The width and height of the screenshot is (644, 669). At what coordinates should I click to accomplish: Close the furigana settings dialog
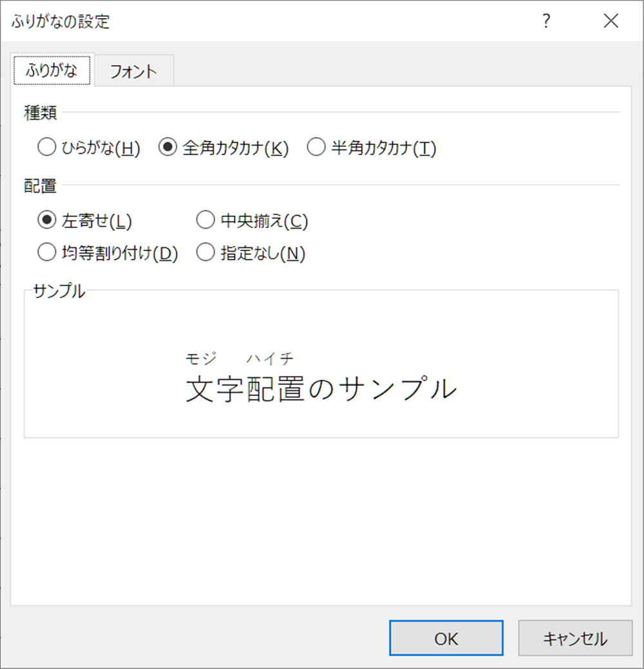611,21
